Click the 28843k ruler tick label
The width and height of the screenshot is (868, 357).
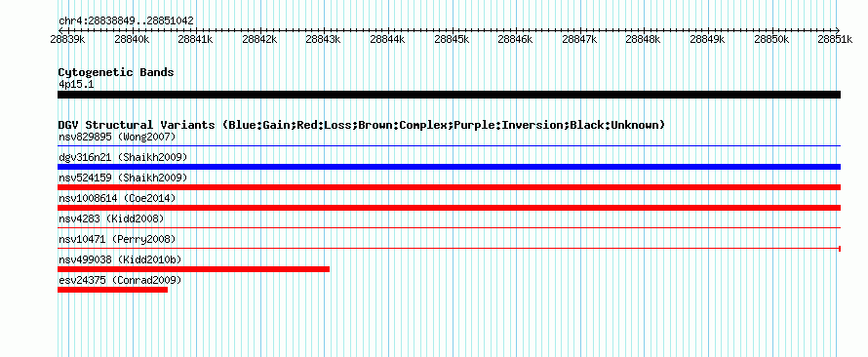pos(323,39)
